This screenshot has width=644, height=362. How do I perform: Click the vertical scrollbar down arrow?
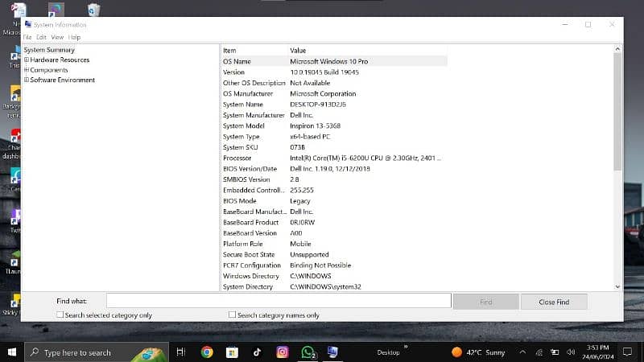pos(617,286)
